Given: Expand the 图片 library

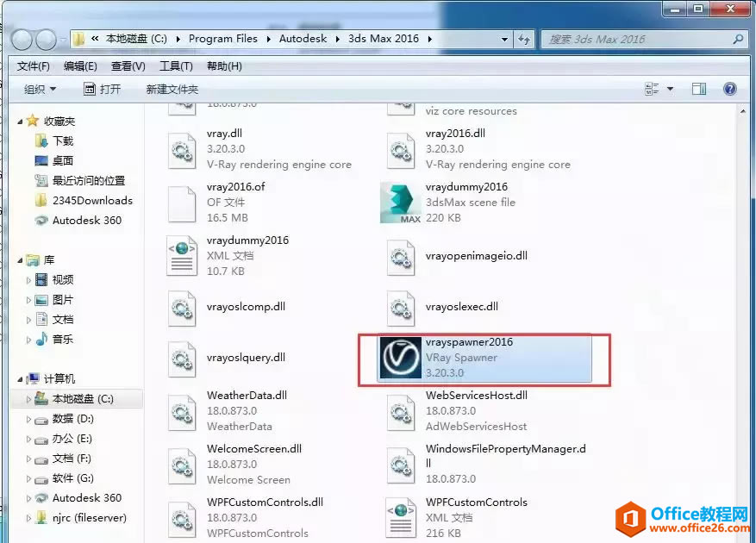Looking at the screenshot, I should click(28, 300).
